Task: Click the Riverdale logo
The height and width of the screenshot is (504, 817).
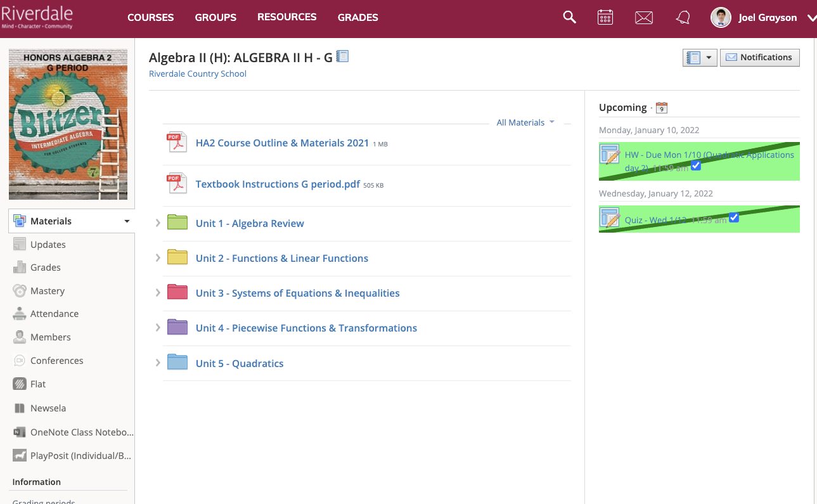Action: [37, 17]
